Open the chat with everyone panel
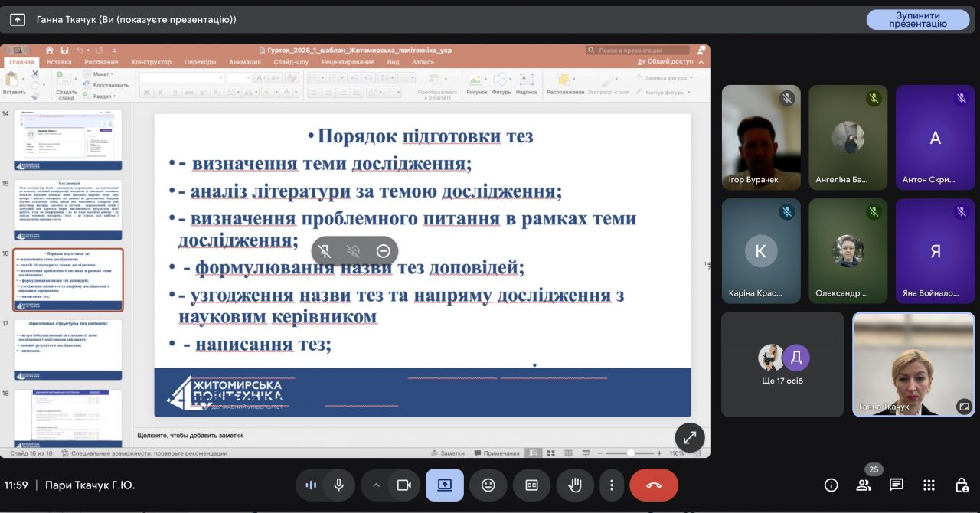980x513 pixels. tap(896, 485)
